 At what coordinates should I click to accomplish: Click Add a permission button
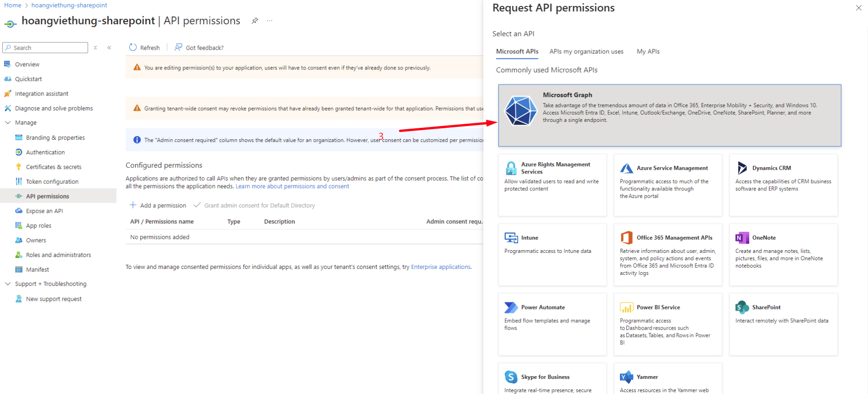(x=158, y=205)
